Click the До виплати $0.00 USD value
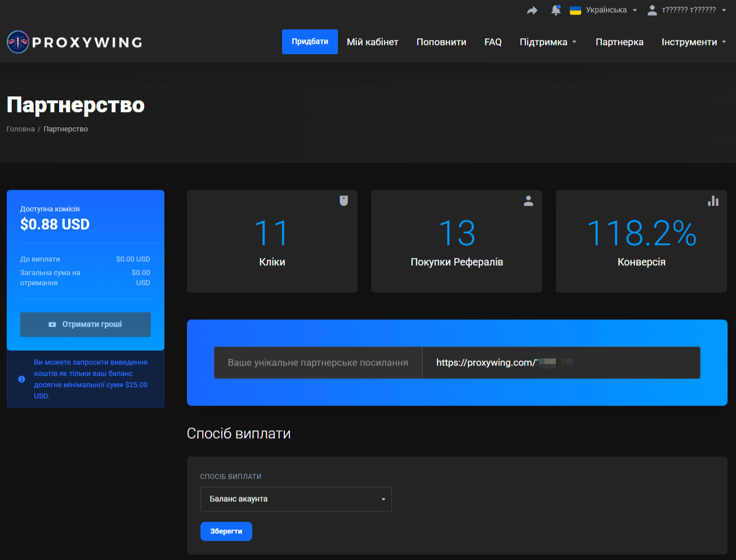 coord(133,259)
